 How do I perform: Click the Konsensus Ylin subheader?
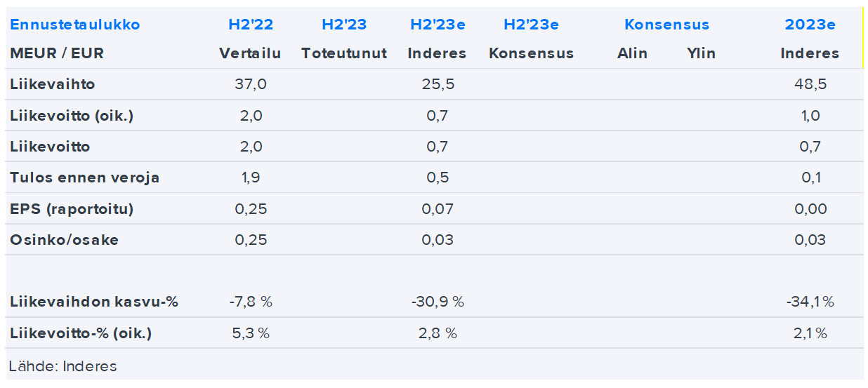coord(701,53)
